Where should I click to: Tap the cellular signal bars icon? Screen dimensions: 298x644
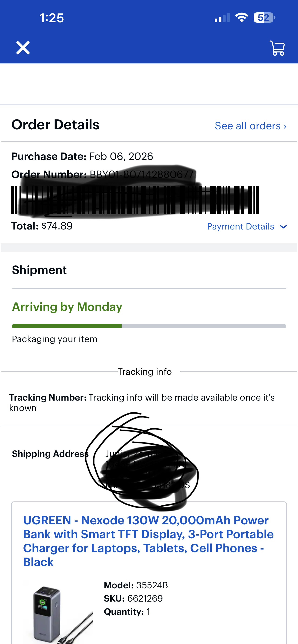[x=222, y=18]
